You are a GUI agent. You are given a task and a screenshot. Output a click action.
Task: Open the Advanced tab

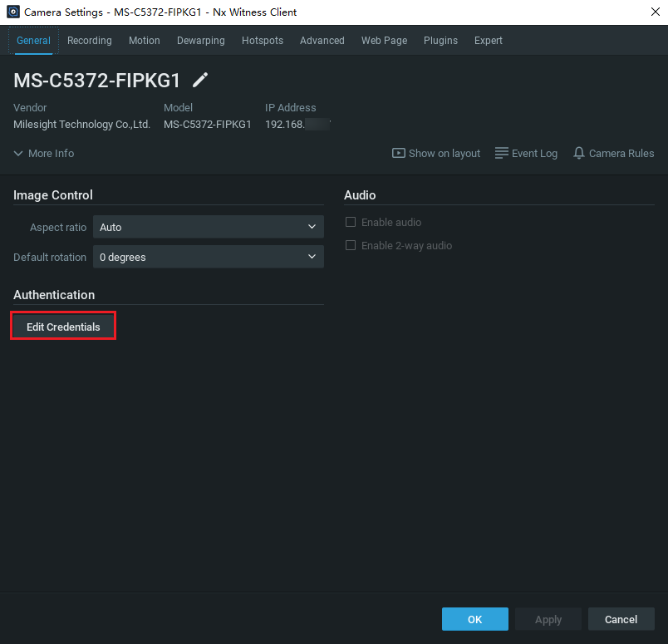(322, 41)
